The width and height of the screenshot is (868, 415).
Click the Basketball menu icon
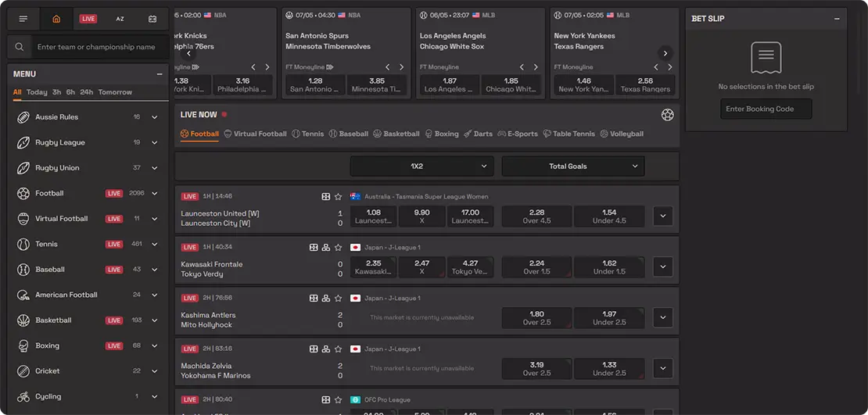(23, 320)
